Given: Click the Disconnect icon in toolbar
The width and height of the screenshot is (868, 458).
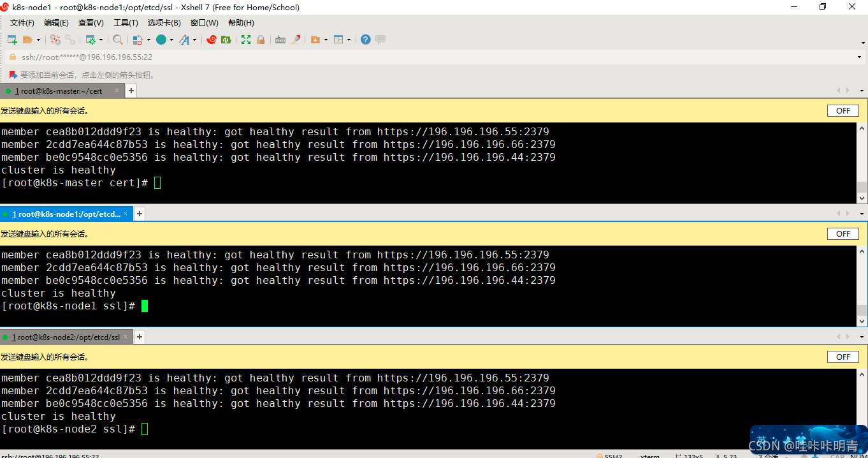Looking at the screenshot, I should click(55, 40).
